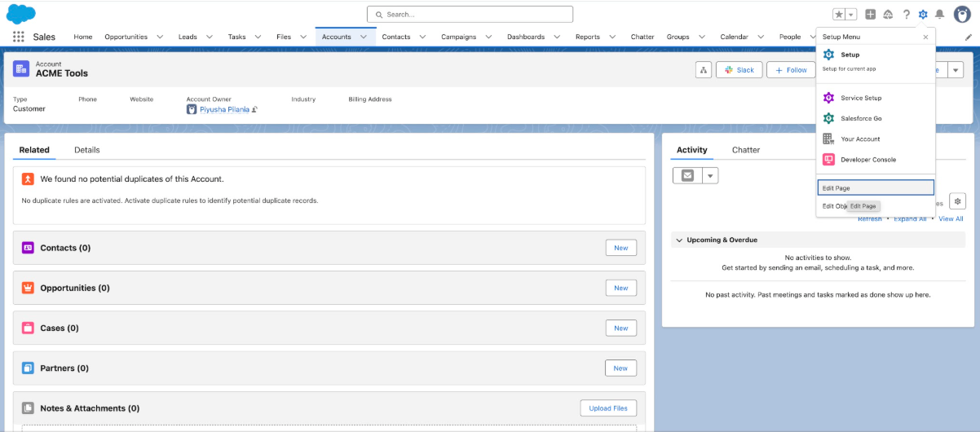Focus the global Search field
980x432 pixels.
pyautogui.click(x=470, y=15)
